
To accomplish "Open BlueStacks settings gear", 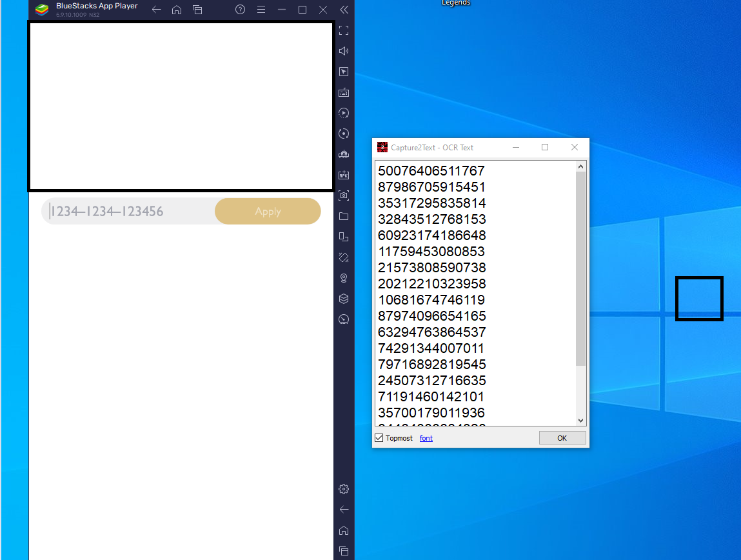I will pos(344,488).
